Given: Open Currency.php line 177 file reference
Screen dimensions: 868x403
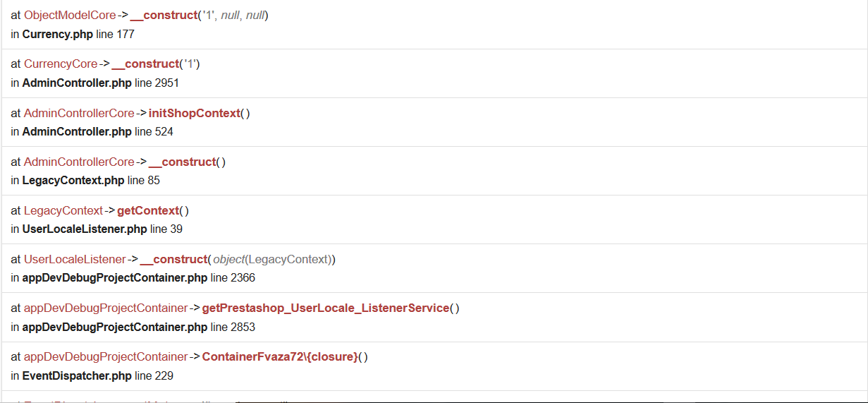Looking at the screenshot, I should (x=58, y=34).
